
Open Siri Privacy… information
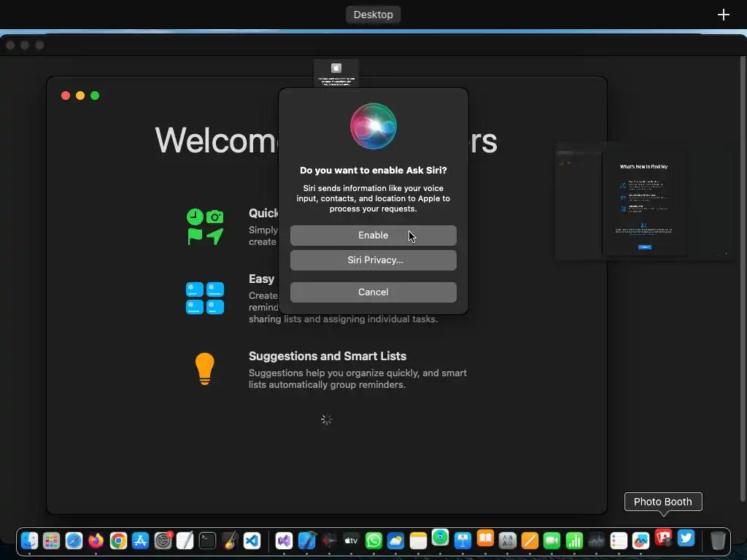(x=373, y=260)
